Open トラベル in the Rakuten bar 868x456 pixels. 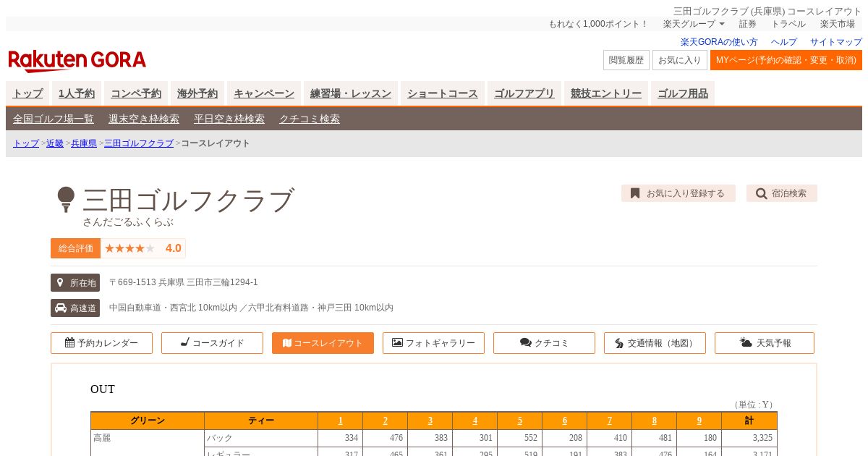point(788,24)
